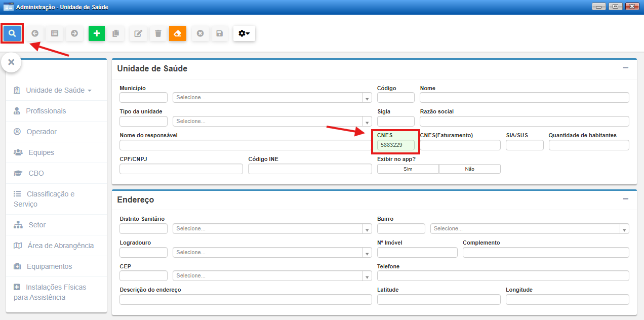The height and width of the screenshot is (320, 644).
Task: Open the Município Selecione dropdown
Action: click(x=272, y=98)
